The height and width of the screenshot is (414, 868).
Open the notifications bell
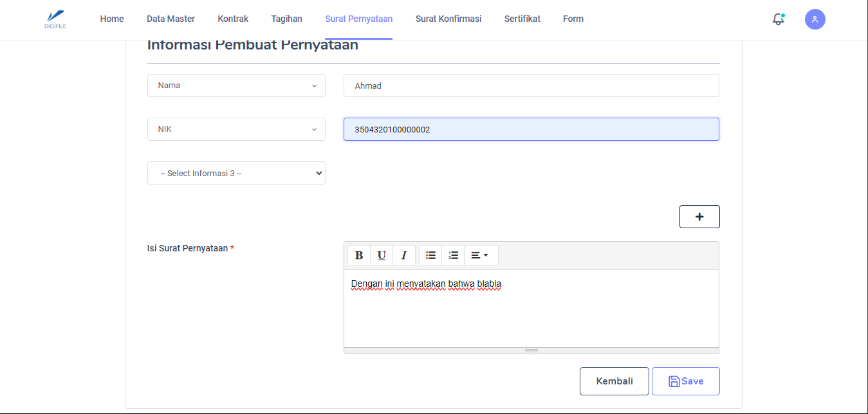[x=778, y=19]
